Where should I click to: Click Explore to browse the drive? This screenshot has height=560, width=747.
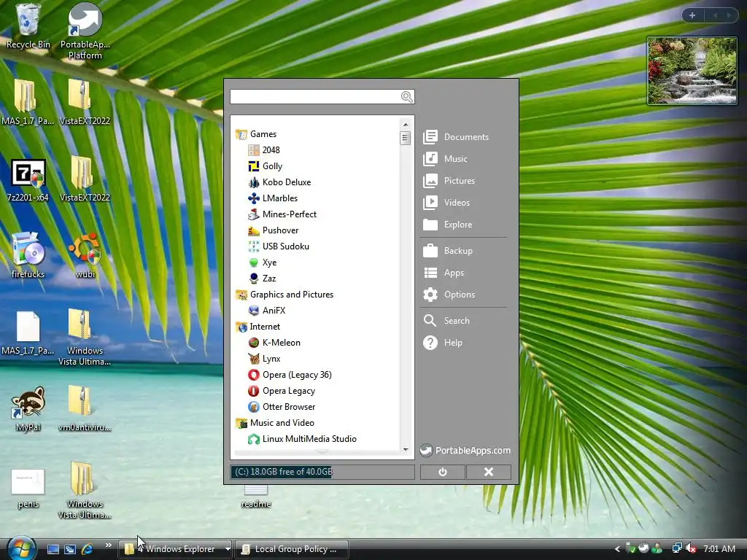[448, 225]
